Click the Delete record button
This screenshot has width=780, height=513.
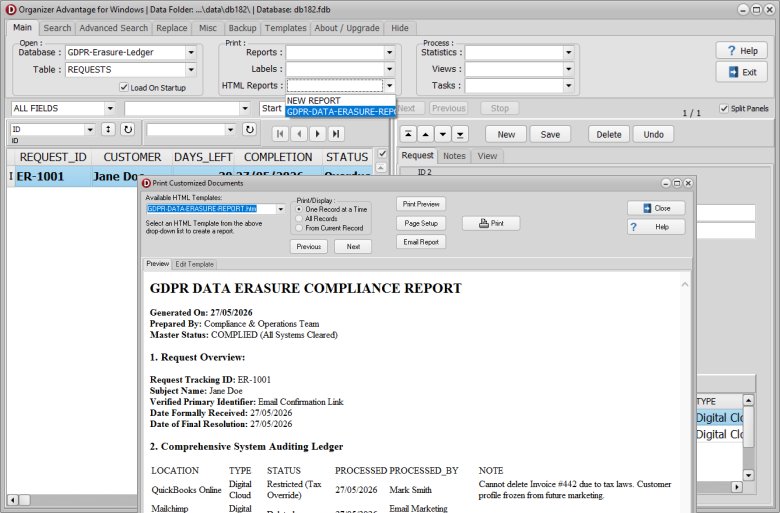tap(609, 134)
